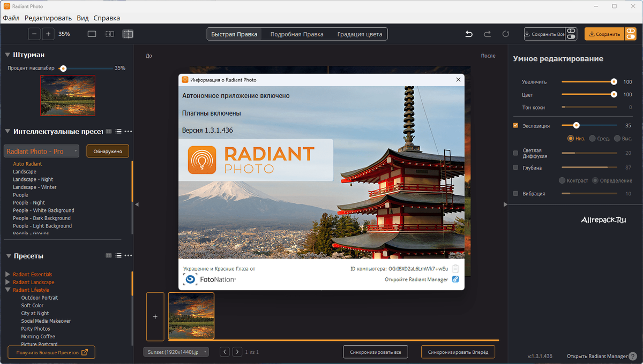Adjust the Экспозиция slider handle

coord(576,125)
